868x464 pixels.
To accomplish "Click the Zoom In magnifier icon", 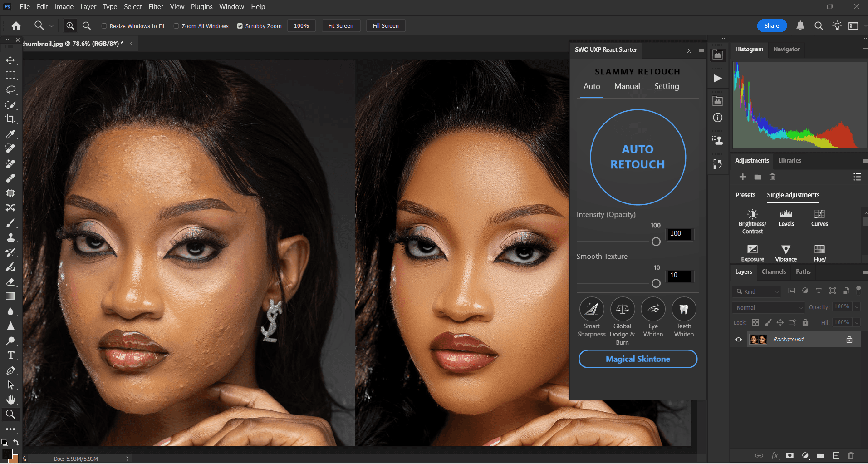I will pyautogui.click(x=70, y=26).
